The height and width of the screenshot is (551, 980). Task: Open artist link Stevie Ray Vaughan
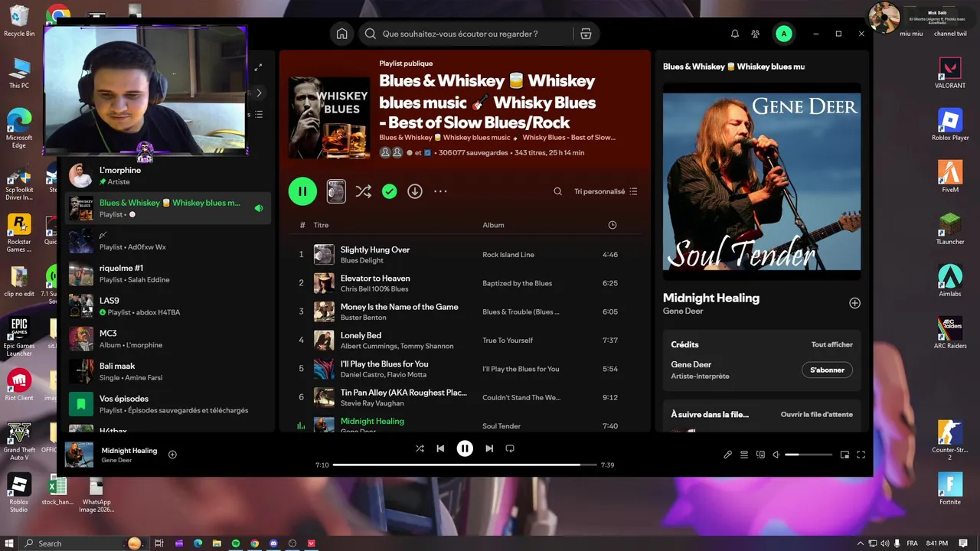tap(374, 403)
